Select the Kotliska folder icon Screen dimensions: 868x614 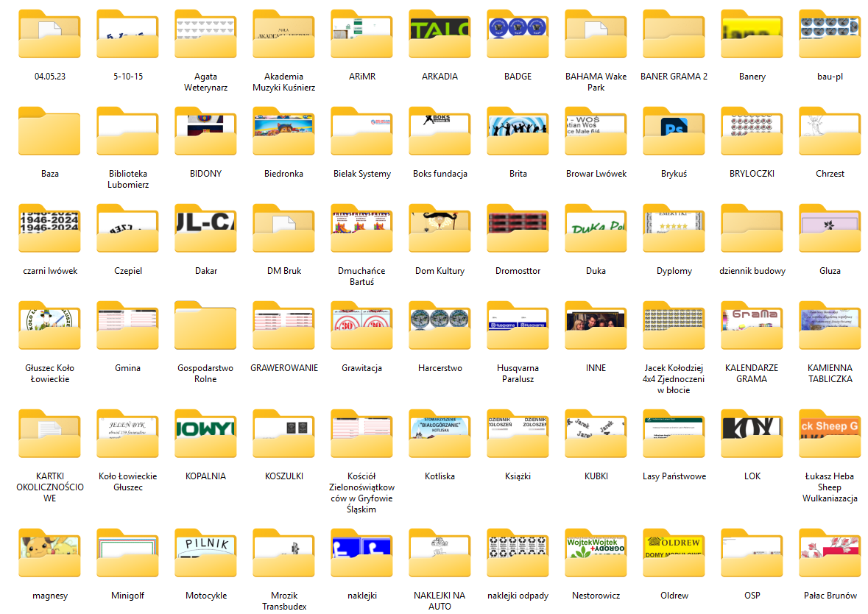[440, 434]
